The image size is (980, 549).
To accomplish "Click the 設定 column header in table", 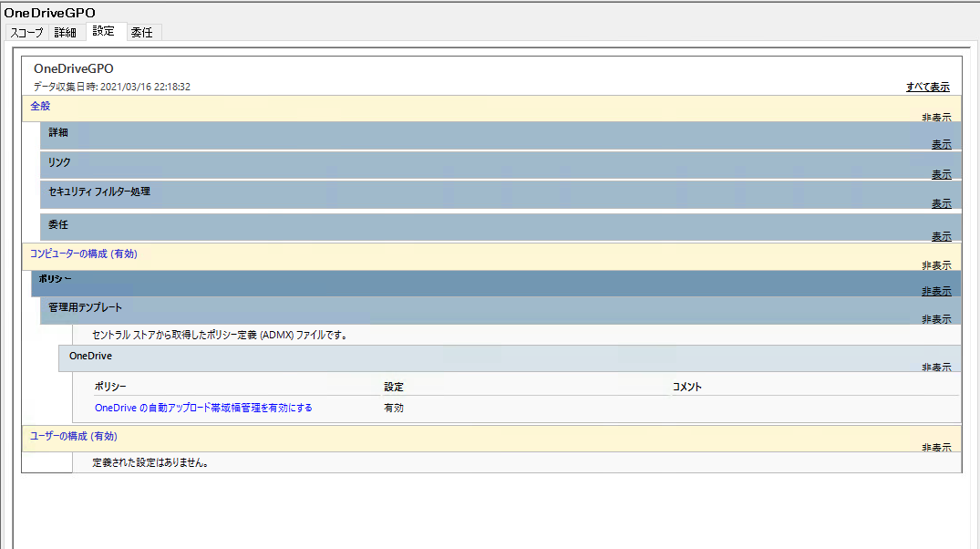I will pos(394,387).
